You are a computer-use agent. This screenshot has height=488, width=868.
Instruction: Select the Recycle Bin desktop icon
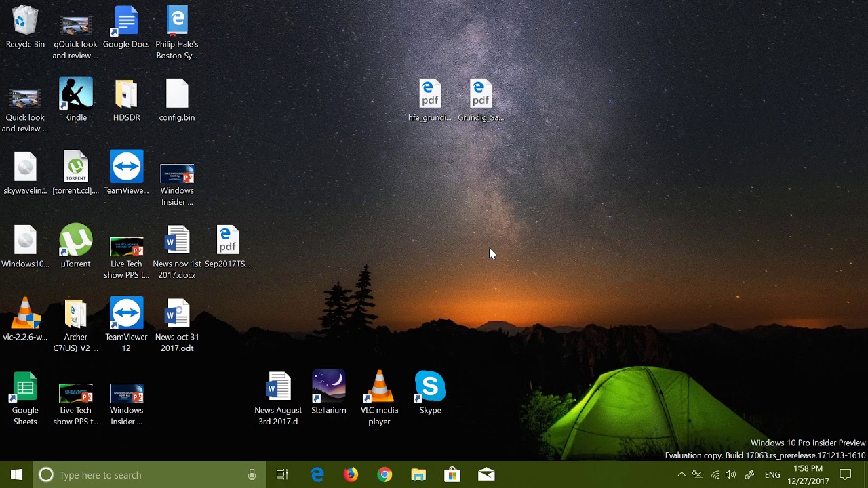25,27
